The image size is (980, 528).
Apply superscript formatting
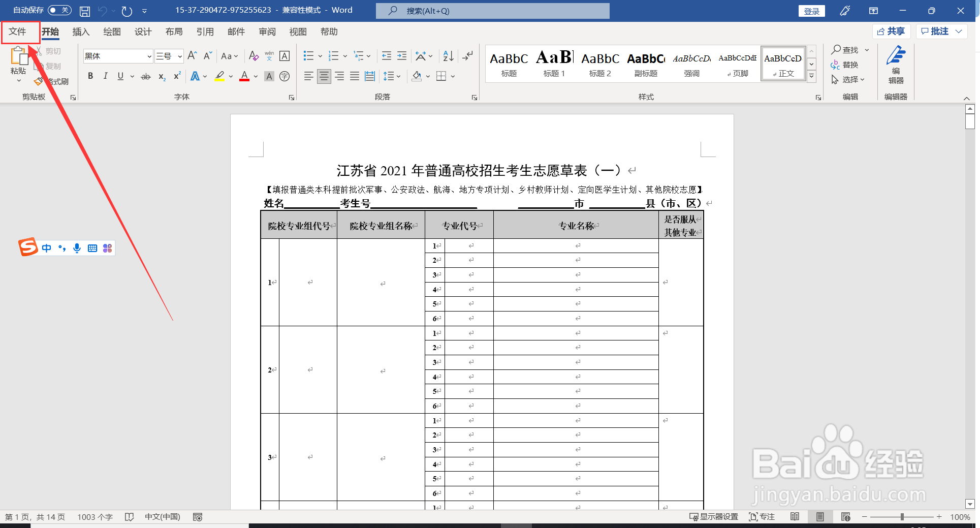177,76
